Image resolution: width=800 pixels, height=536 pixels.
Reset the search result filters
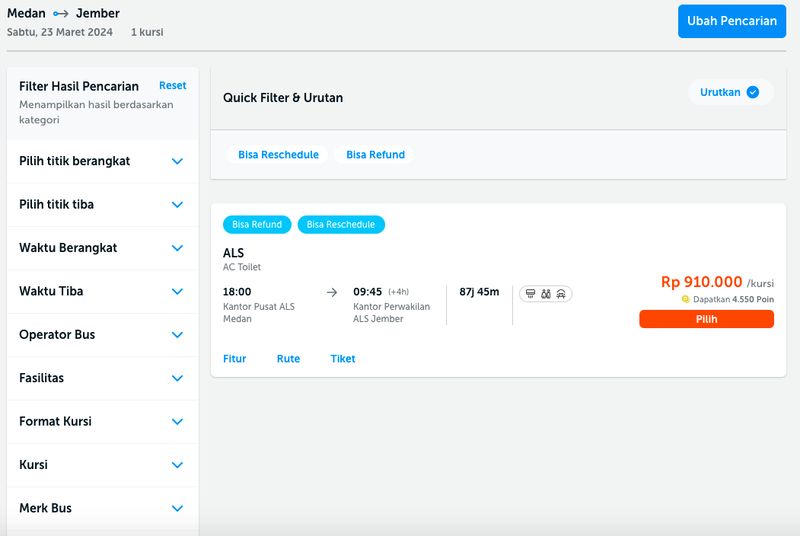(x=172, y=86)
